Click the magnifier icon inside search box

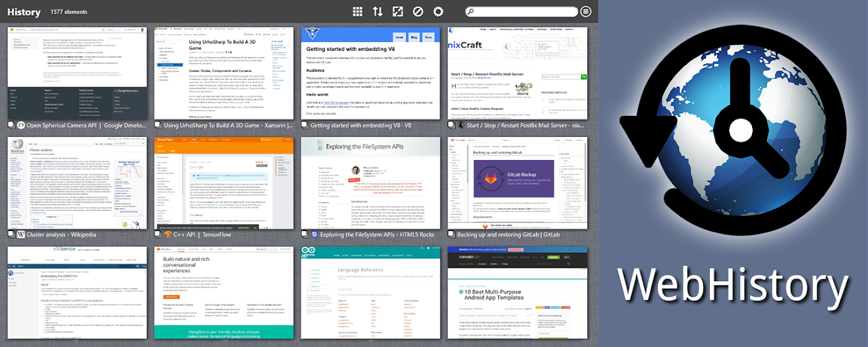(x=471, y=12)
